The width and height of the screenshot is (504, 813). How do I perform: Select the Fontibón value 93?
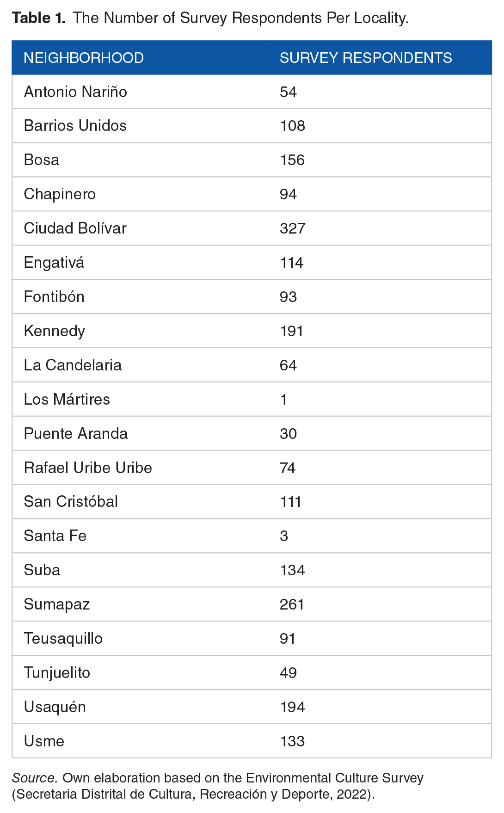288,297
